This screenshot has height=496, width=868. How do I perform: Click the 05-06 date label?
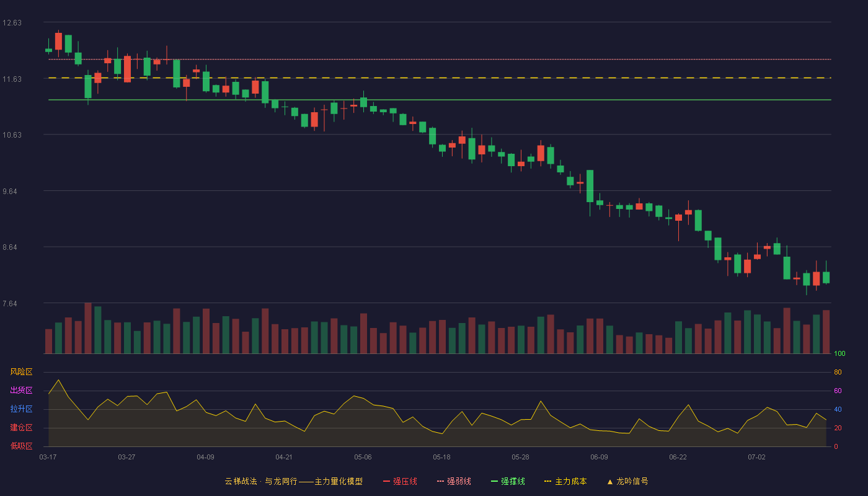coord(363,457)
